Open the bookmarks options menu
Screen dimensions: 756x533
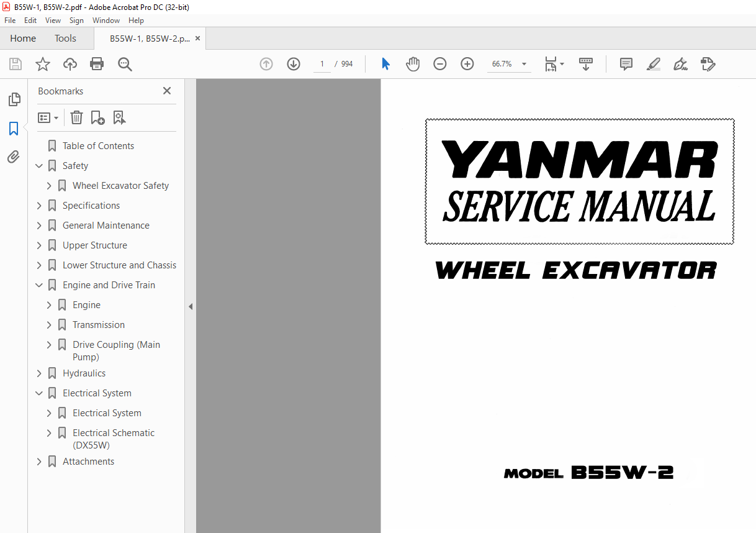coord(48,117)
